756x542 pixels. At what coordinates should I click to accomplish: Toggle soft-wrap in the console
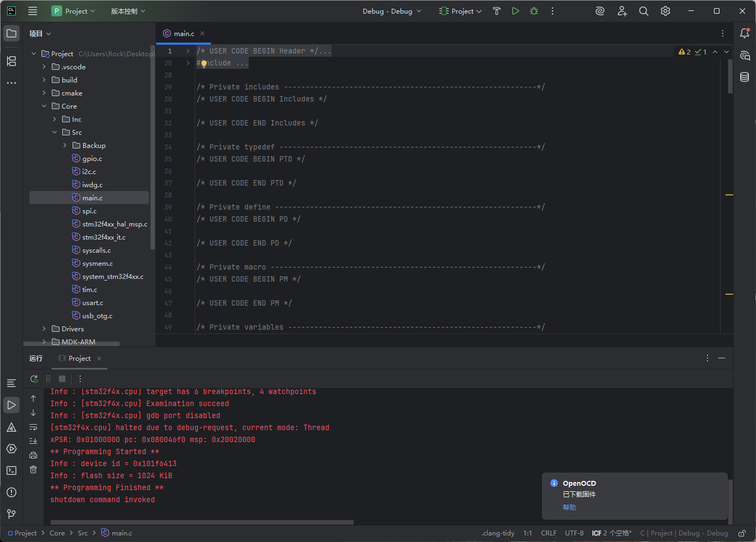[33, 427]
